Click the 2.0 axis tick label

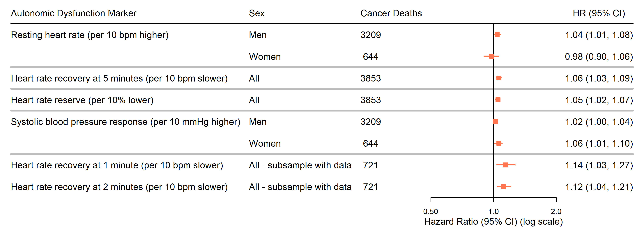pyautogui.click(x=556, y=211)
